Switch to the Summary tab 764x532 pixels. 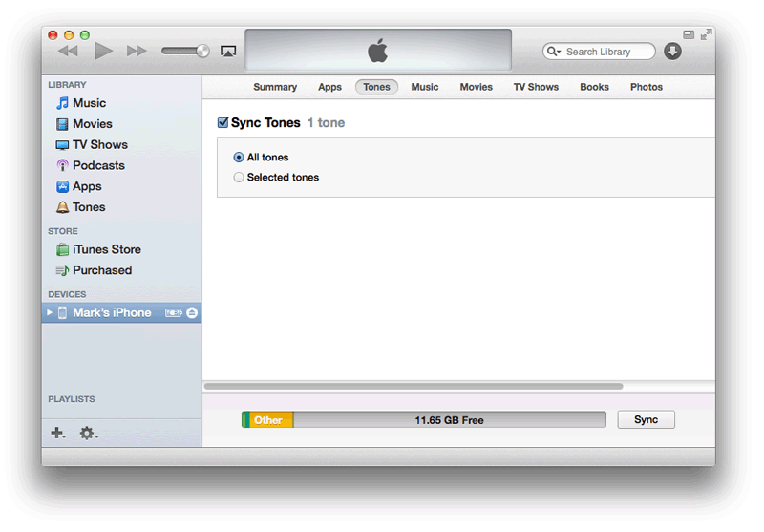point(275,87)
